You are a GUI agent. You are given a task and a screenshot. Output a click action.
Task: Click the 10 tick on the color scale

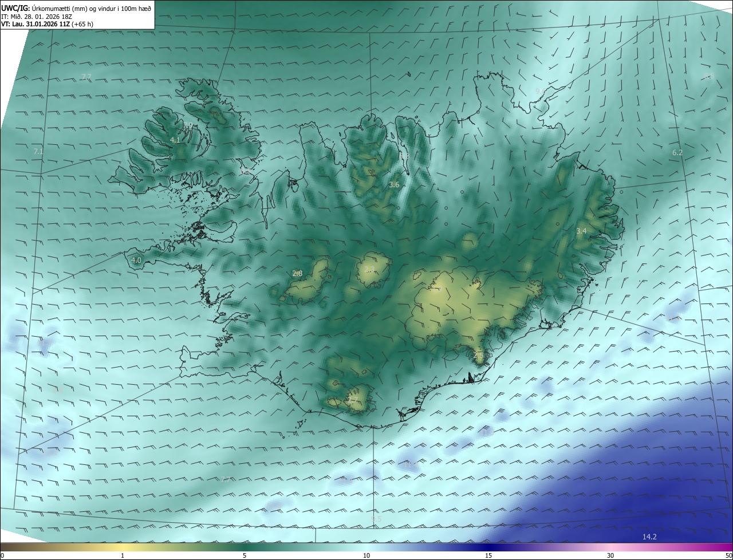pos(366,555)
